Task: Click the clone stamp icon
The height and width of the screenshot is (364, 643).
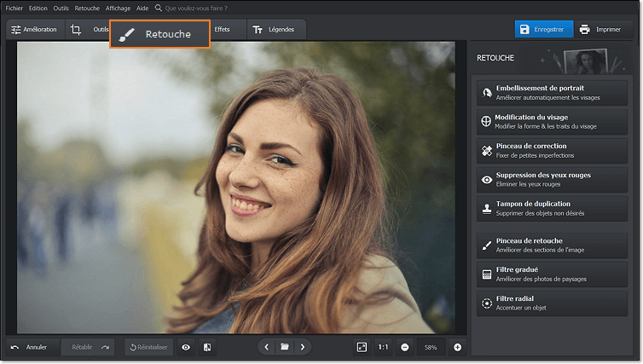Action: coord(487,209)
